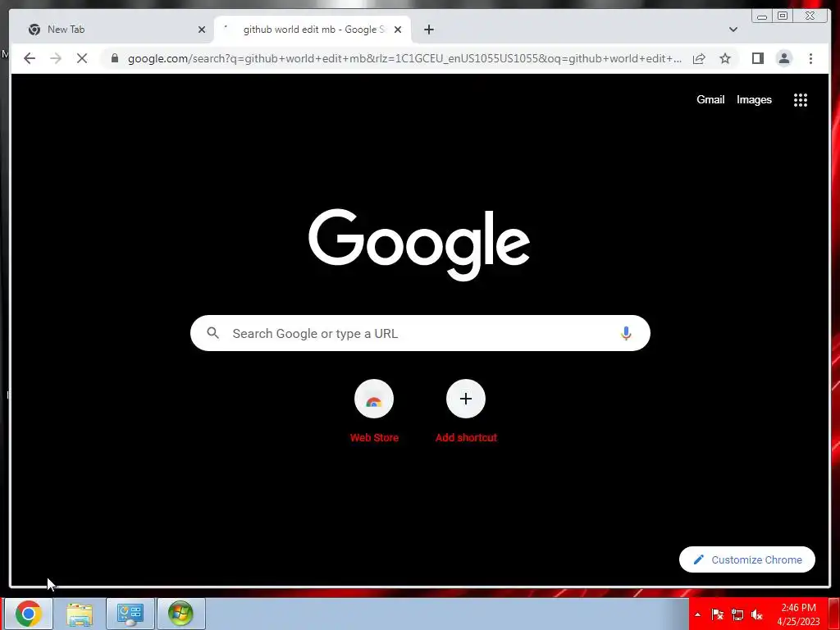The width and height of the screenshot is (840, 630).
Task: Click the Customize Chrome button
Action: pyautogui.click(x=746, y=559)
